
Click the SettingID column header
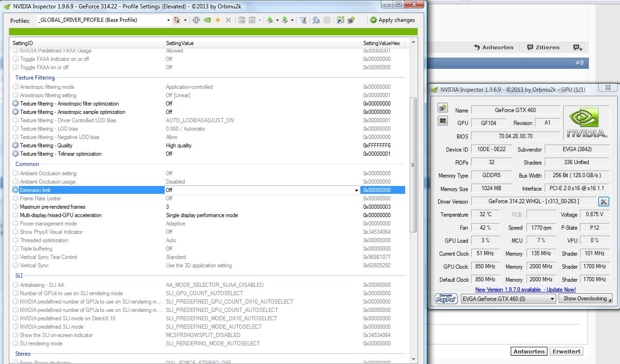click(x=87, y=43)
